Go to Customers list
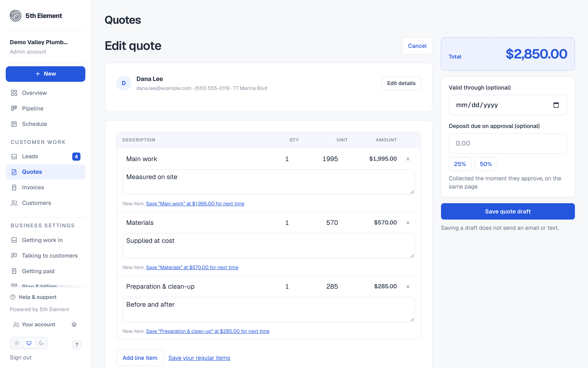This screenshot has height=368, width=588. tap(46, 203)
